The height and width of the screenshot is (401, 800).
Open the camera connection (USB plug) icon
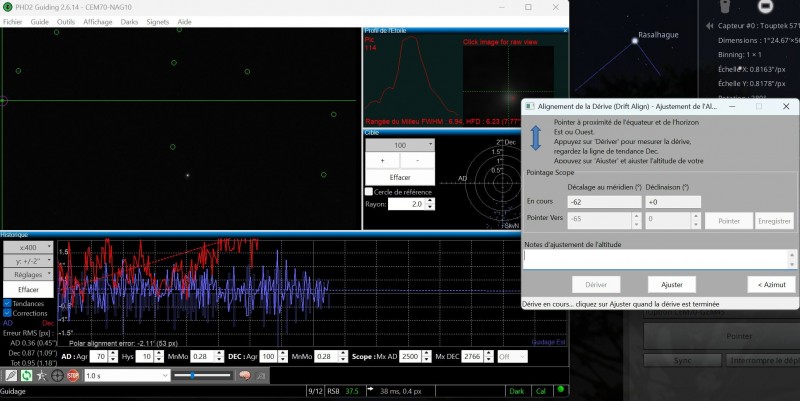pos(11,376)
